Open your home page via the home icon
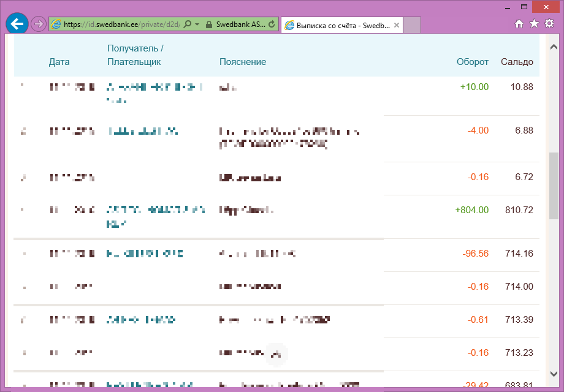 (x=519, y=23)
